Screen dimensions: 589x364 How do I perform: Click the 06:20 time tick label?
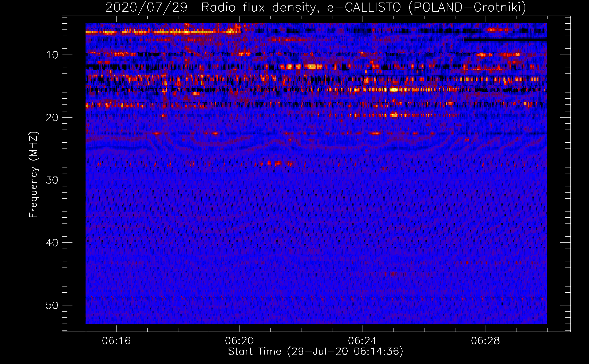(240, 341)
